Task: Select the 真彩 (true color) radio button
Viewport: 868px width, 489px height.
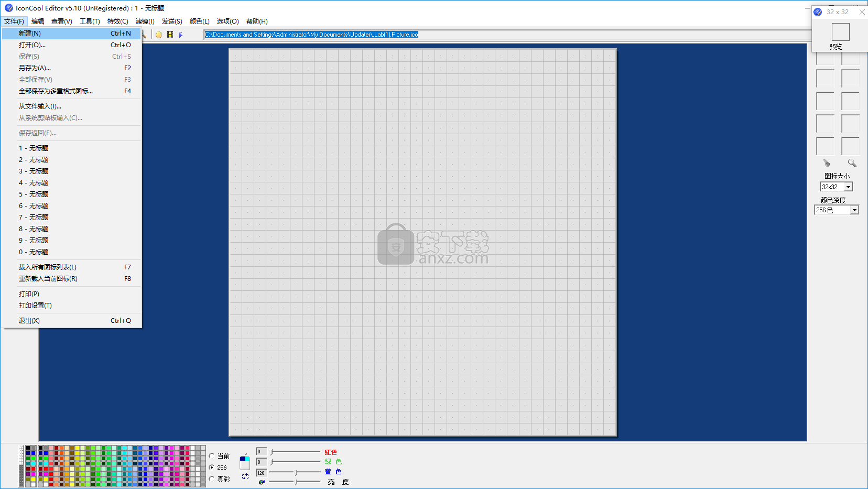Action: click(212, 479)
